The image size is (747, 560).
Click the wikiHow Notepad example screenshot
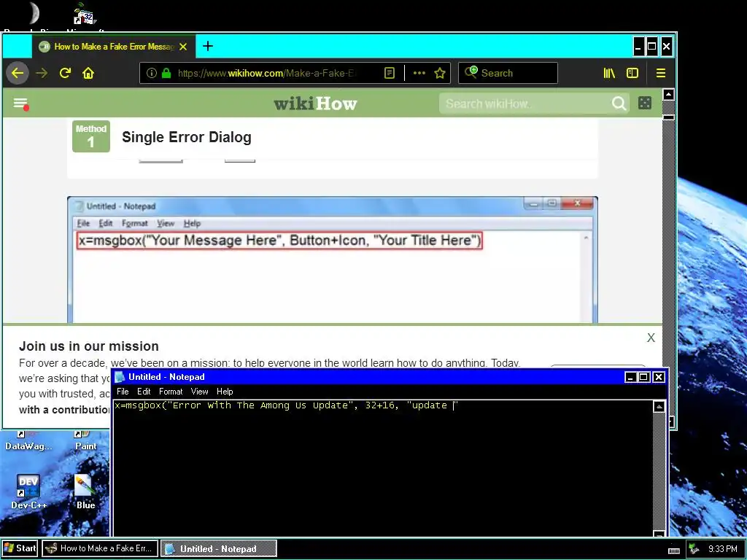333,260
